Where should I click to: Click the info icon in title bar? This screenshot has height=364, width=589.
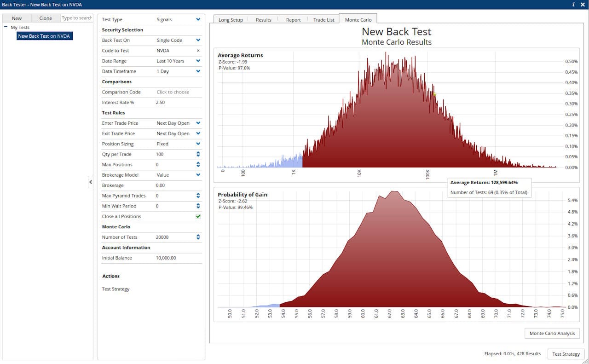pyautogui.click(x=573, y=4)
